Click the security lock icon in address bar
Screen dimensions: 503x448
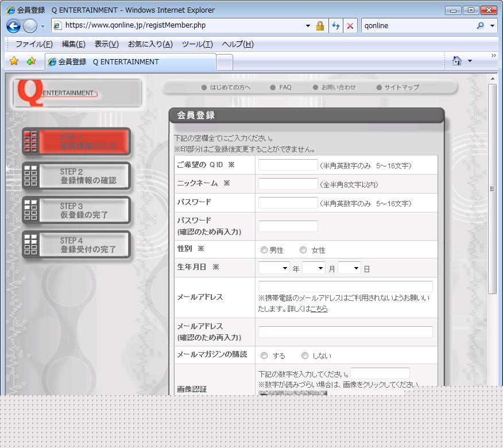pyautogui.click(x=320, y=26)
